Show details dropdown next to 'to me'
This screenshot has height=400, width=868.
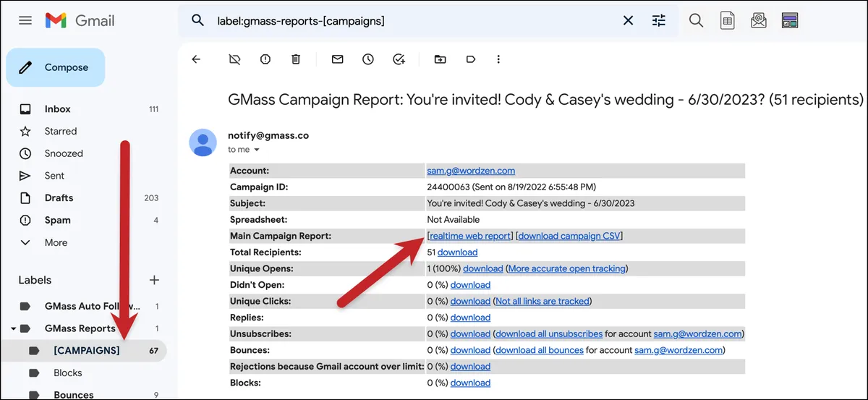(x=256, y=150)
